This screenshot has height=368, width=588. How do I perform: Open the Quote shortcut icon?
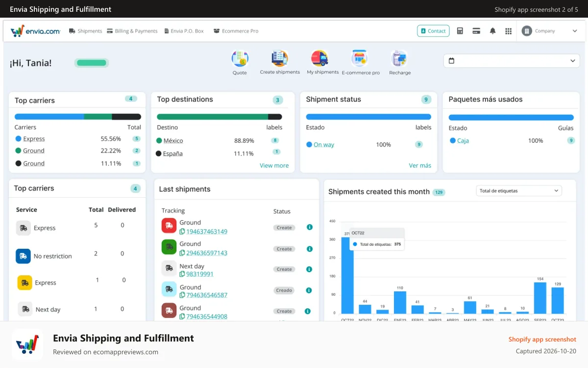coord(240,59)
